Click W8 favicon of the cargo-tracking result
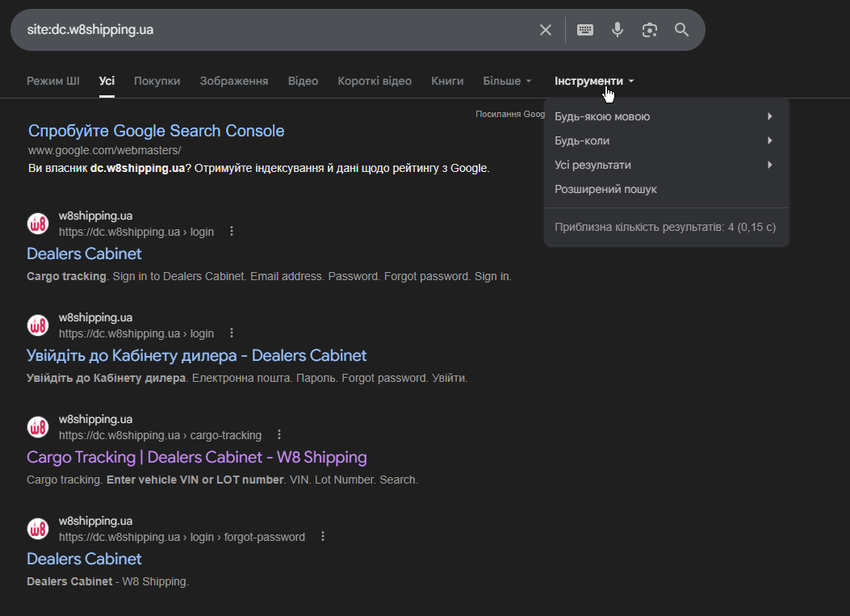850x616 pixels. pyautogui.click(x=38, y=427)
